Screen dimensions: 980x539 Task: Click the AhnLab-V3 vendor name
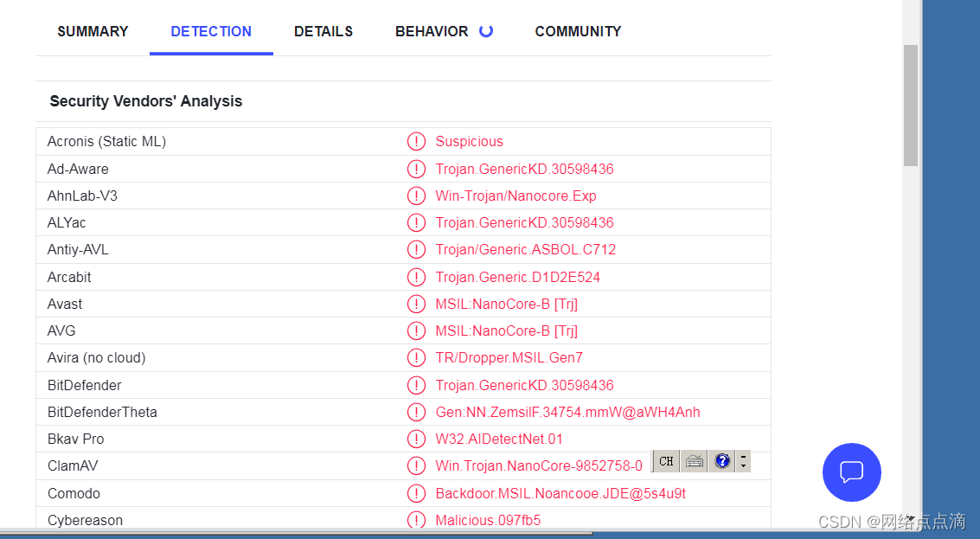(82, 196)
